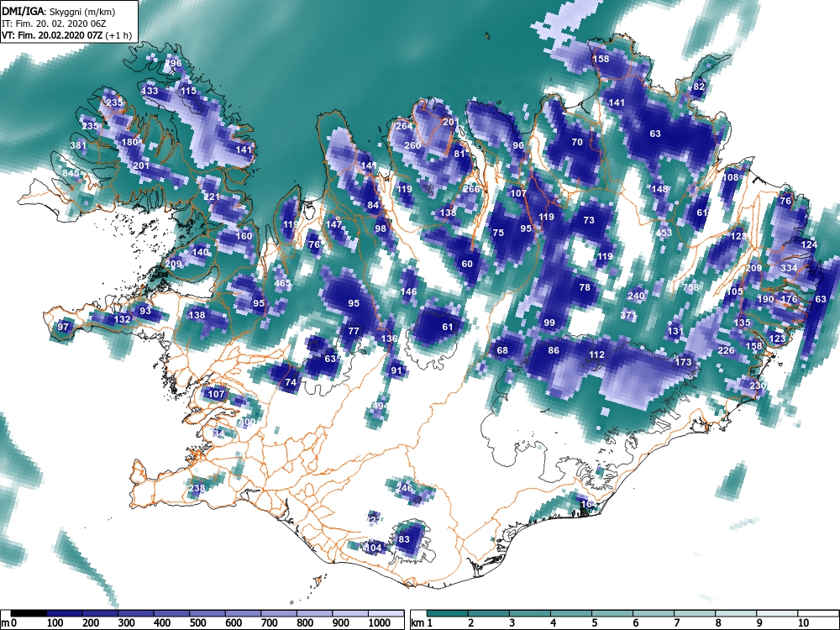Click the map value 465

[282, 283]
